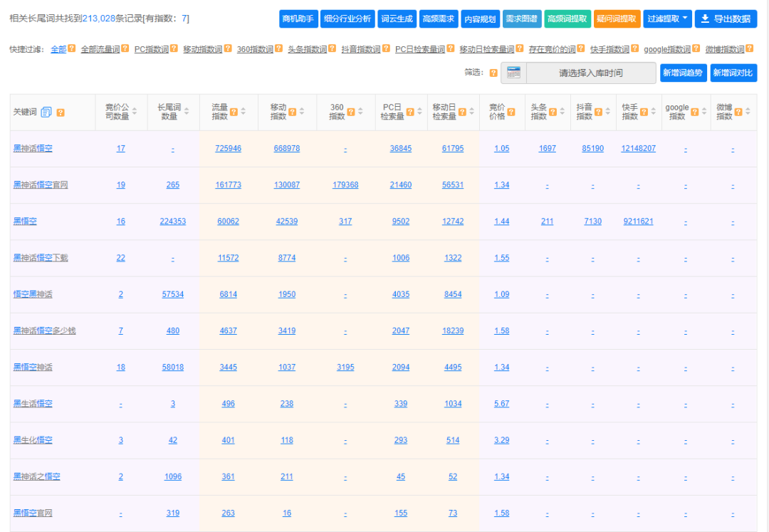
Task: Open the 过滤提取 dropdown button
Action: 667,19
